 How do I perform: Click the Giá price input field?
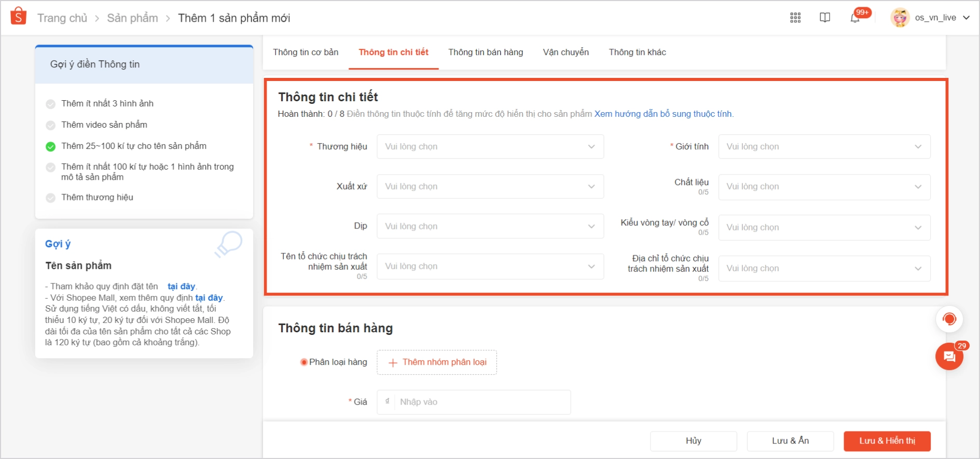click(x=474, y=402)
